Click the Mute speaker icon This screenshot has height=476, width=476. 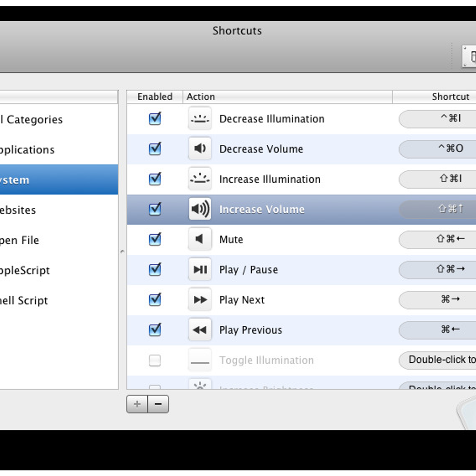(x=200, y=239)
